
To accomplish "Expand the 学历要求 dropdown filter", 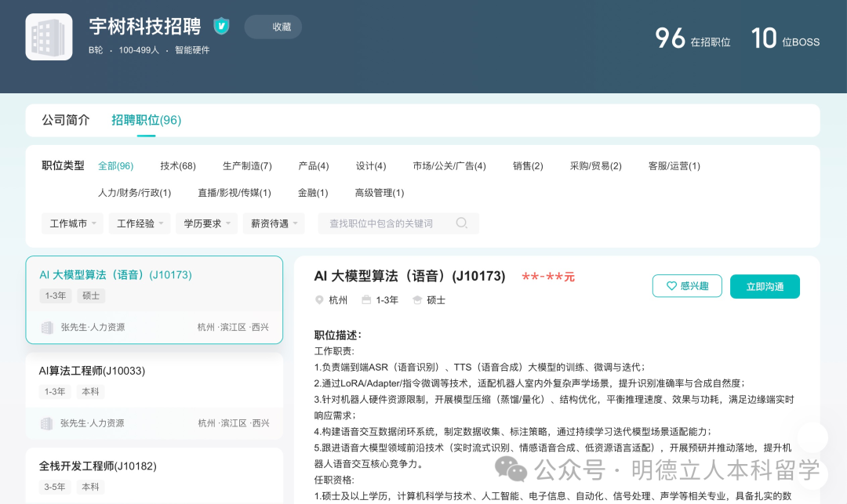I will (206, 223).
